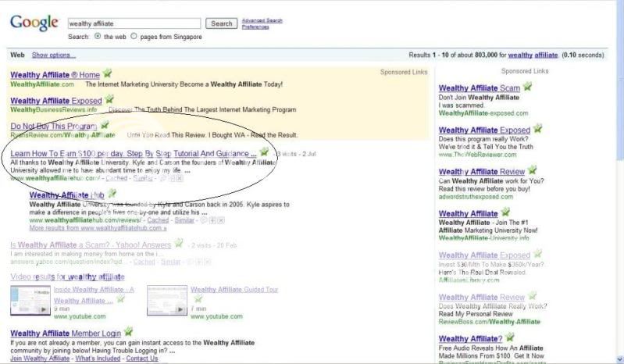This screenshot has height=364, width=624.
Task: Click comment bubble icon on wealthyaffiliatehub.com/reviews result
Action: click(203, 220)
